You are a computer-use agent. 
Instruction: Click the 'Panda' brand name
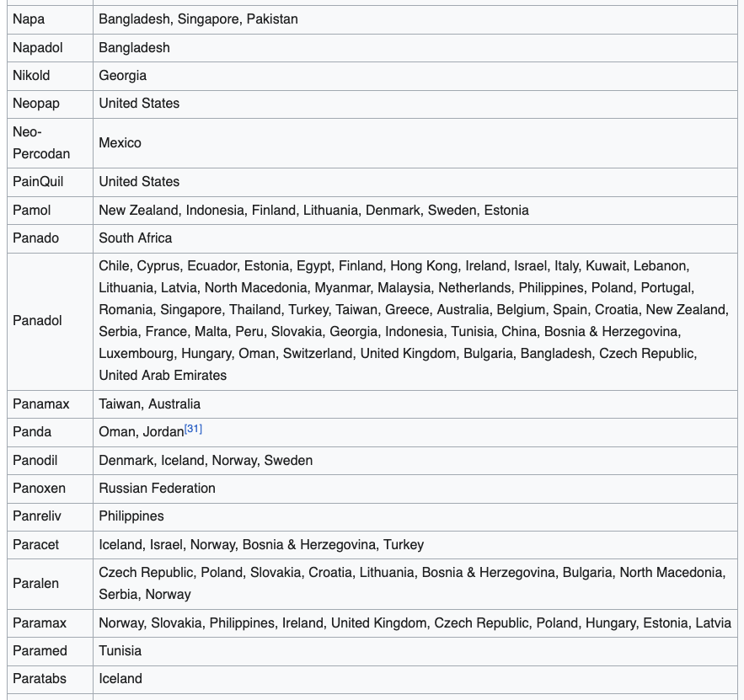(32, 432)
